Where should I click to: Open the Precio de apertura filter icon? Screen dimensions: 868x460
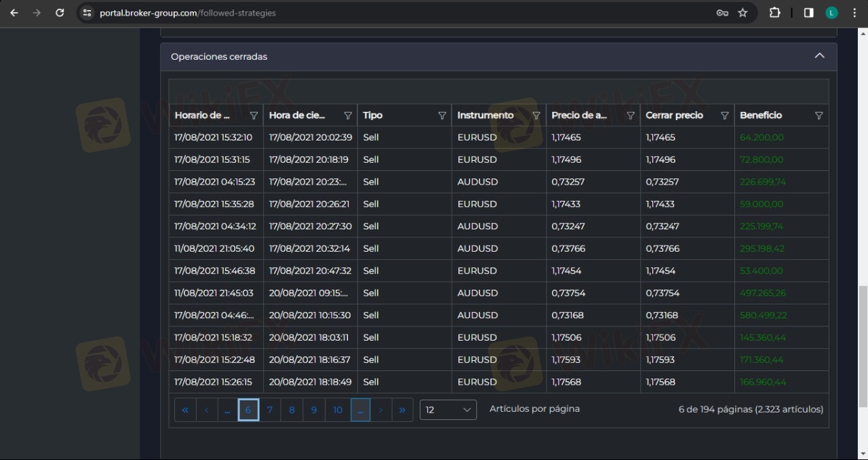[631, 115]
